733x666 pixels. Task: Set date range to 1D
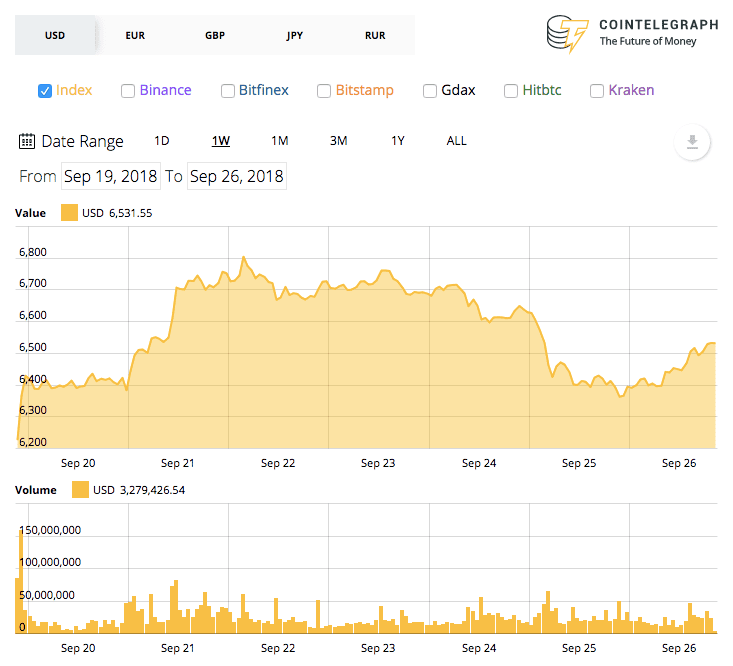[162, 141]
